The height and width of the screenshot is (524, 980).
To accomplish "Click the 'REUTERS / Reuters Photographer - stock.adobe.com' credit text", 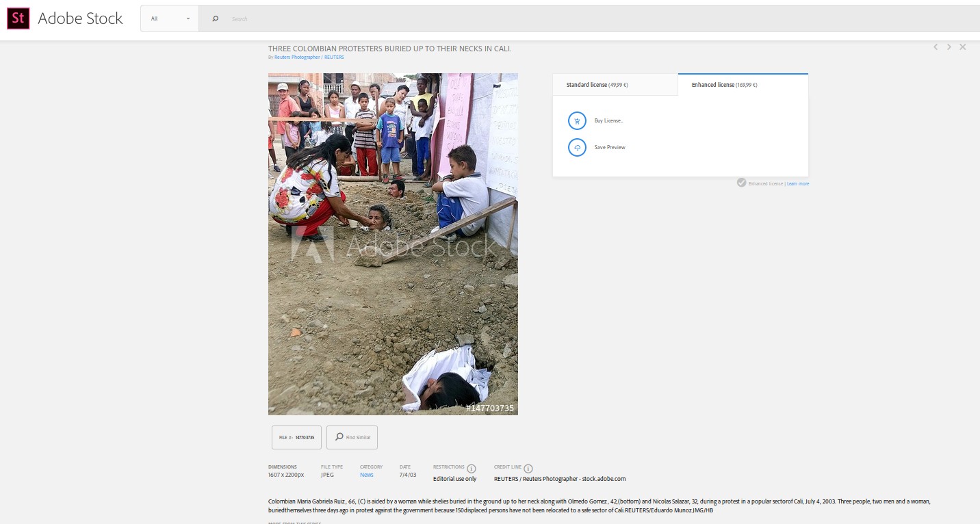I will pos(560,479).
